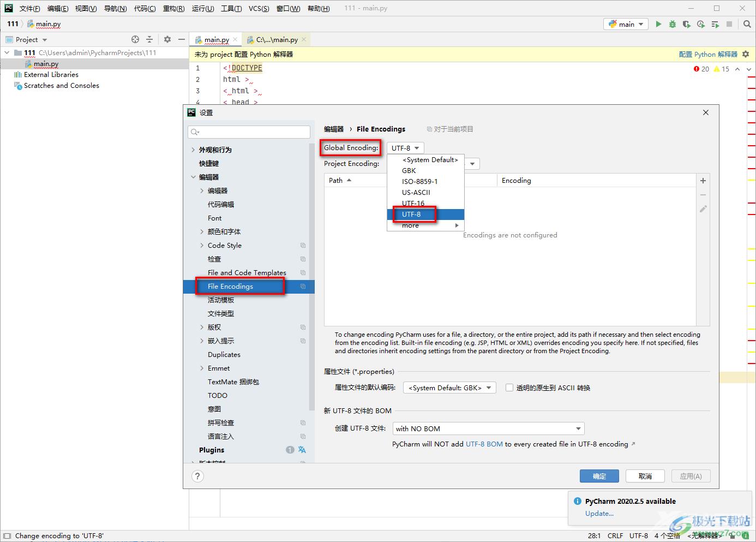This screenshot has height=542, width=756.
Task: Click the grey Stop icon in toolbar
Action: coord(729,24)
